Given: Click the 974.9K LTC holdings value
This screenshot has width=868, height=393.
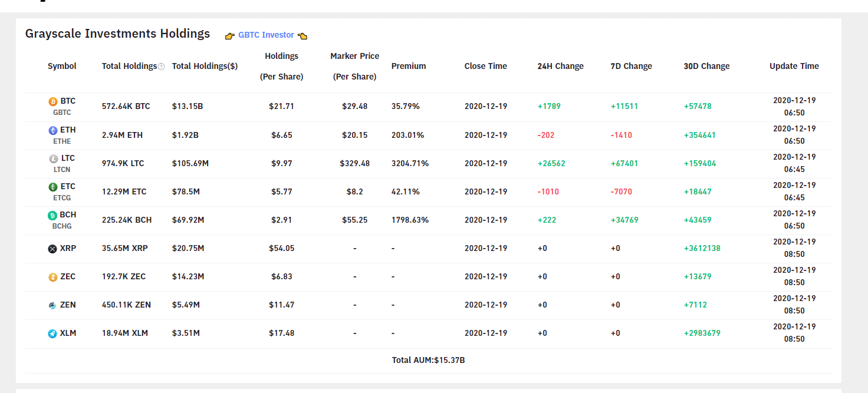Looking at the screenshot, I should point(123,163).
